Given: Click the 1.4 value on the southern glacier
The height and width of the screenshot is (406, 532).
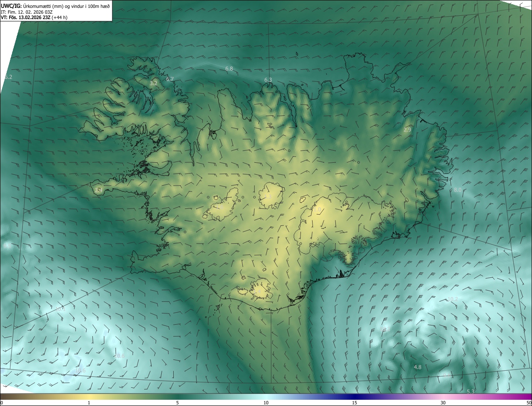Looking at the screenshot, I should pos(258,292).
